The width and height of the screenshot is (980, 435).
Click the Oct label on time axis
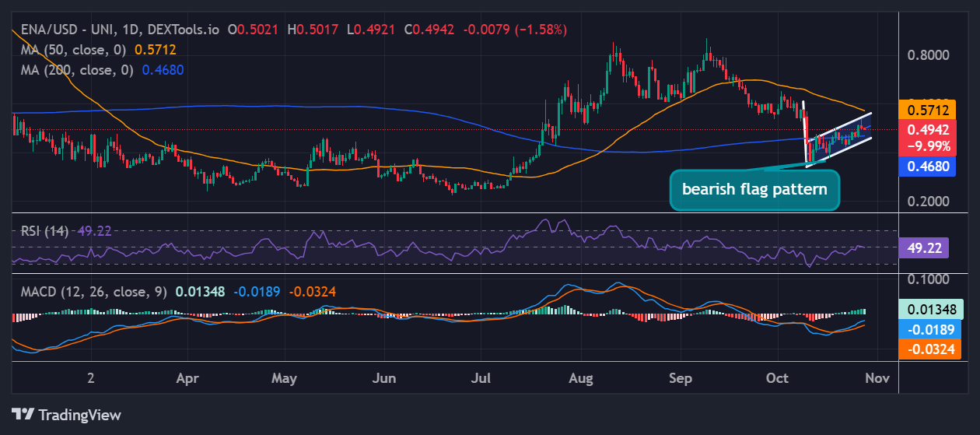[x=779, y=378]
